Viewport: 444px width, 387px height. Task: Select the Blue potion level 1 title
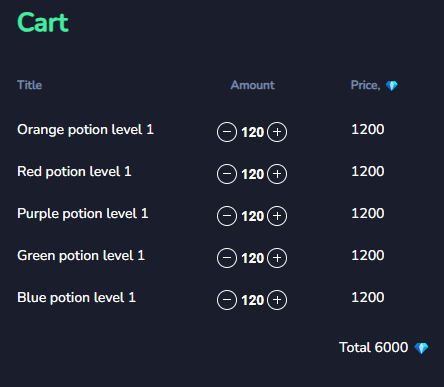pos(76,298)
